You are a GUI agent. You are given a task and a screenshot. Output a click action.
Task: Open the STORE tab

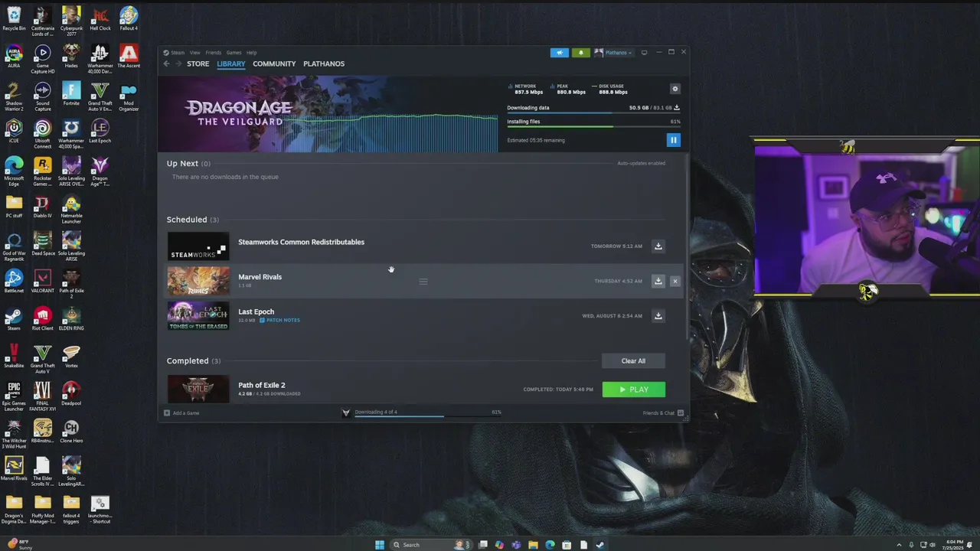point(198,64)
